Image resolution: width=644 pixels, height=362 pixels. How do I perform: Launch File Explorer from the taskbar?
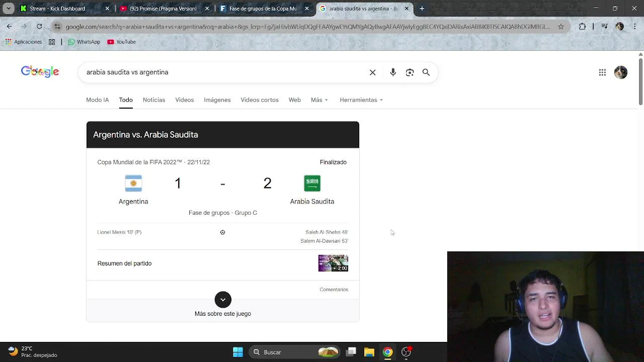coord(369,352)
